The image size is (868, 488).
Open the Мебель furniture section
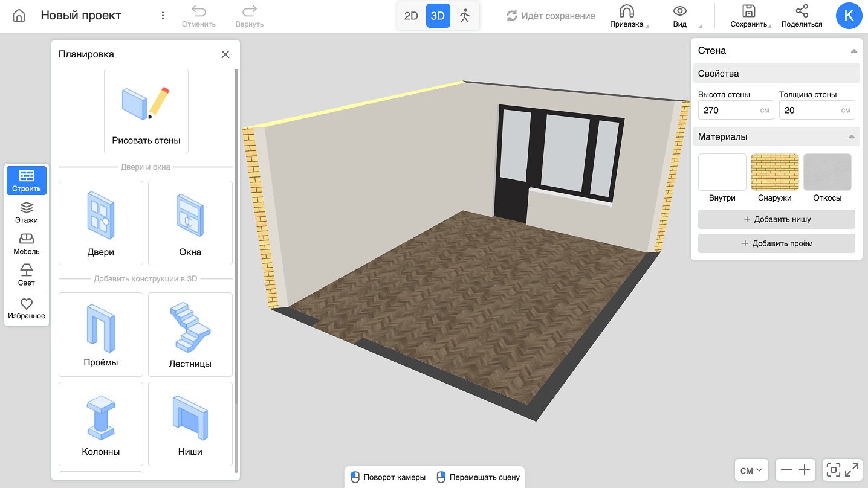click(x=27, y=244)
